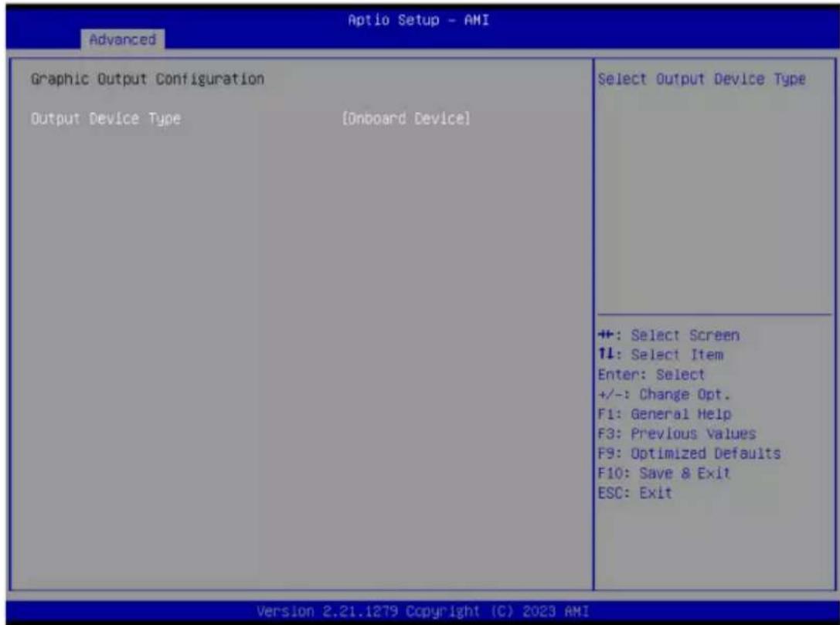Select the Advanced tab
The width and height of the screenshot is (840, 625).
[x=123, y=39]
